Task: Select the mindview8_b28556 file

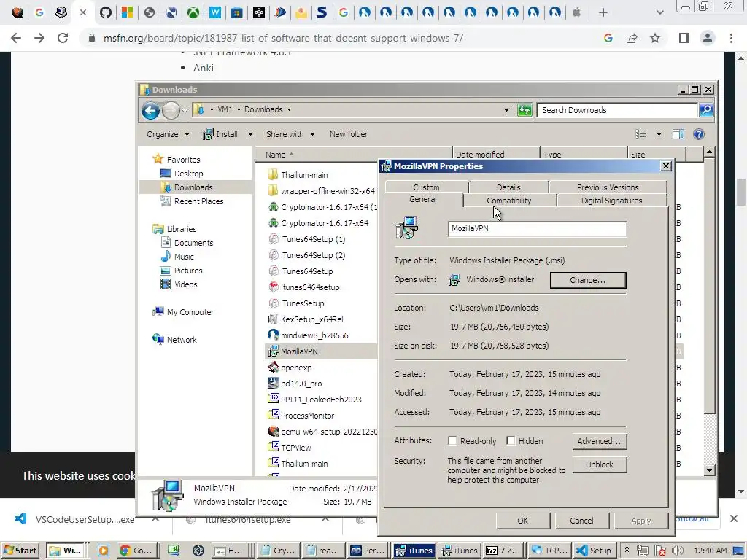Action: pos(314,335)
